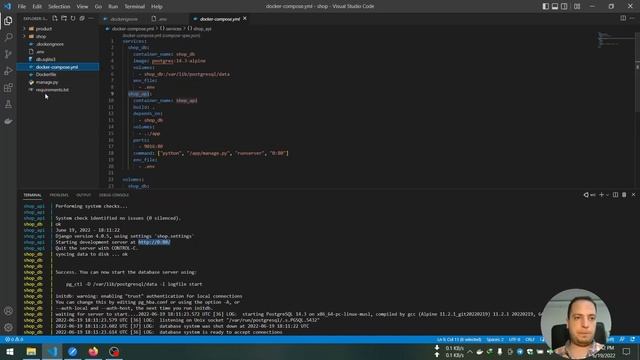640x360 pixels.
Task: Open the File menu
Action: pyautogui.click(x=22, y=7)
